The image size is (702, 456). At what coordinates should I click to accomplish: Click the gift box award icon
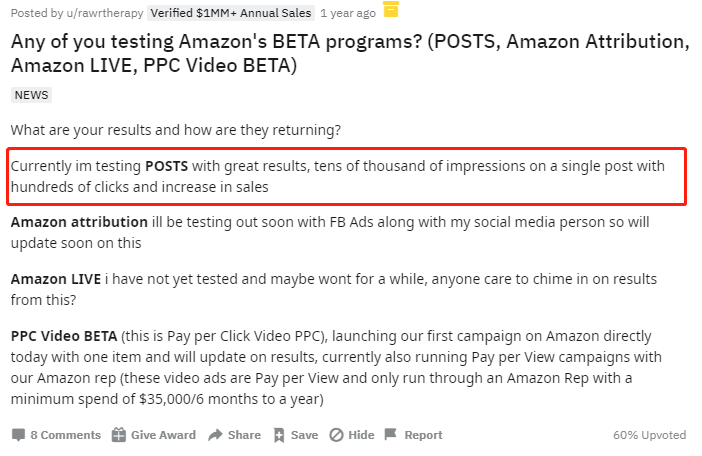119,435
